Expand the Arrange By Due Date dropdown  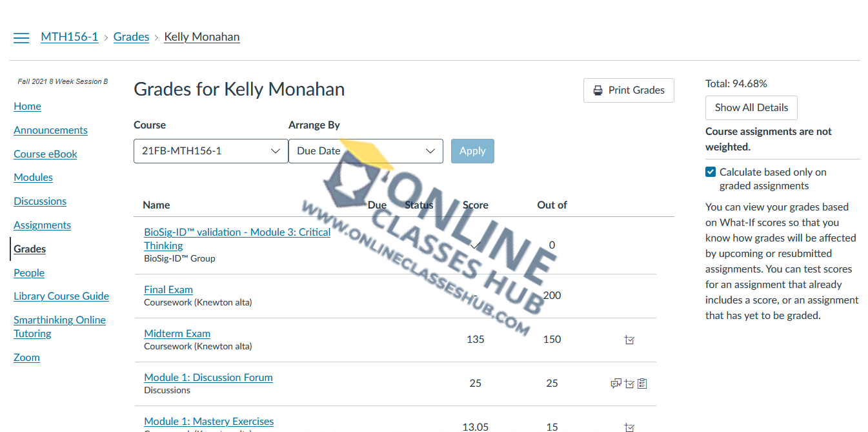(x=365, y=151)
